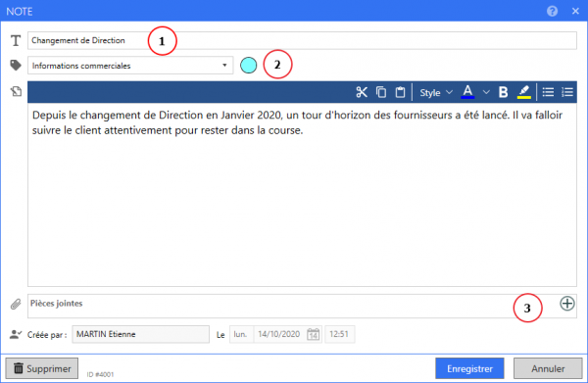Click the T title icon
Screen dimensions: 588x383
16,40
